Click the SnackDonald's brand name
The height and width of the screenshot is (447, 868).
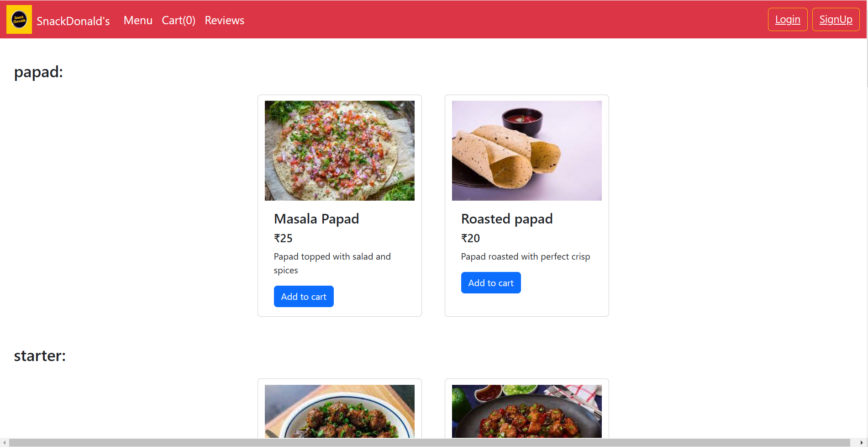click(73, 21)
